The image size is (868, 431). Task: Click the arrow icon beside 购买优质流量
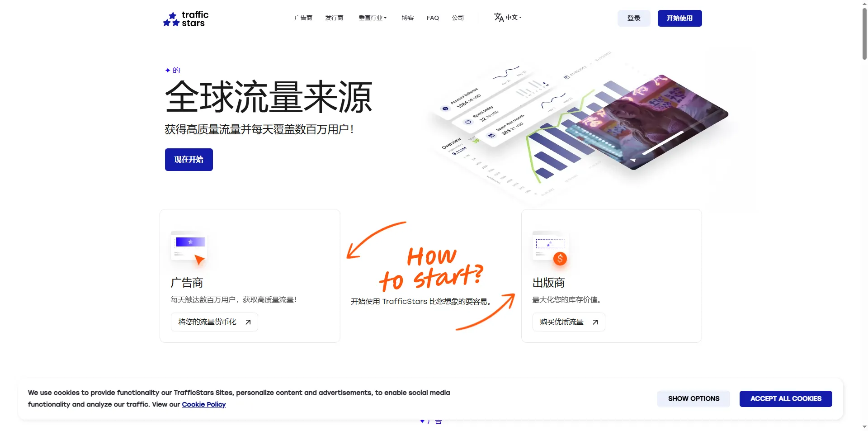595,322
